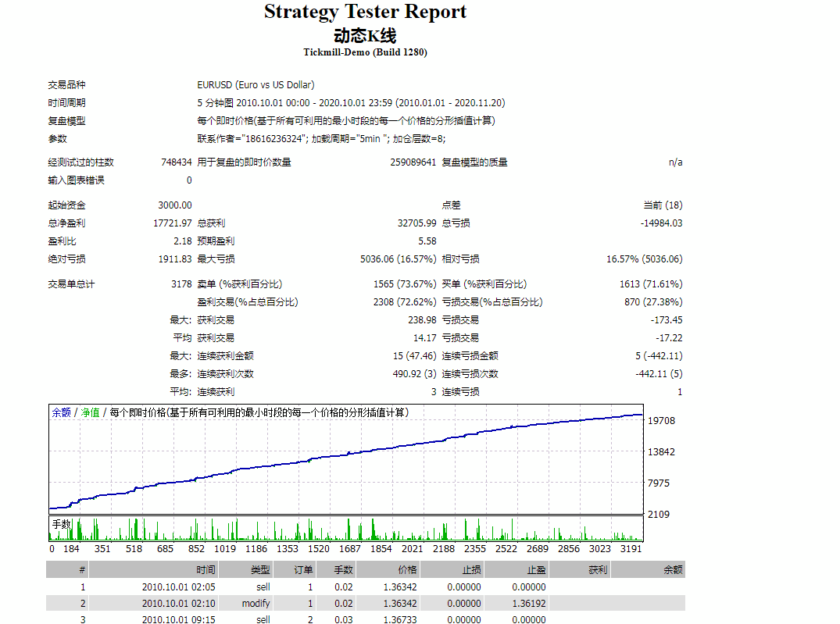Click chart x-axis label 3191

[631, 549]
